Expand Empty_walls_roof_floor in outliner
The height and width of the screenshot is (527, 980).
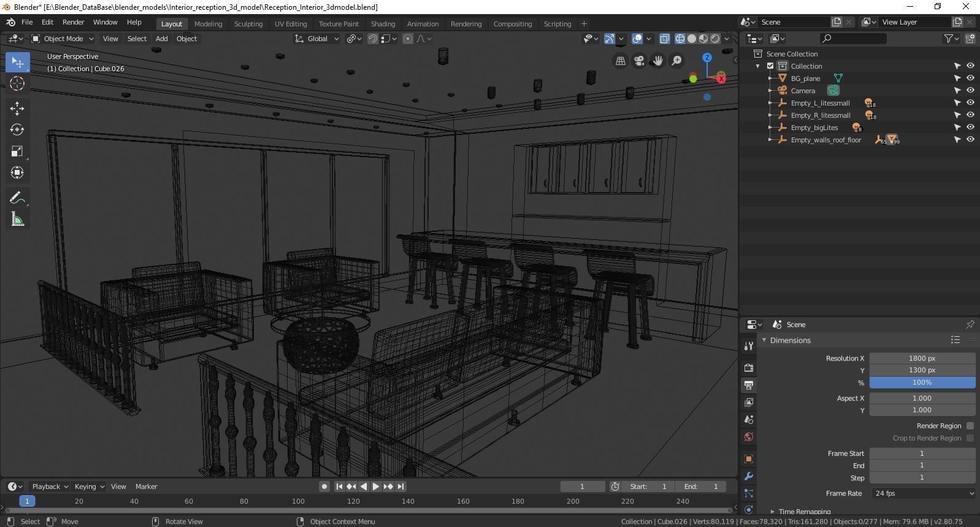(770, 140)
